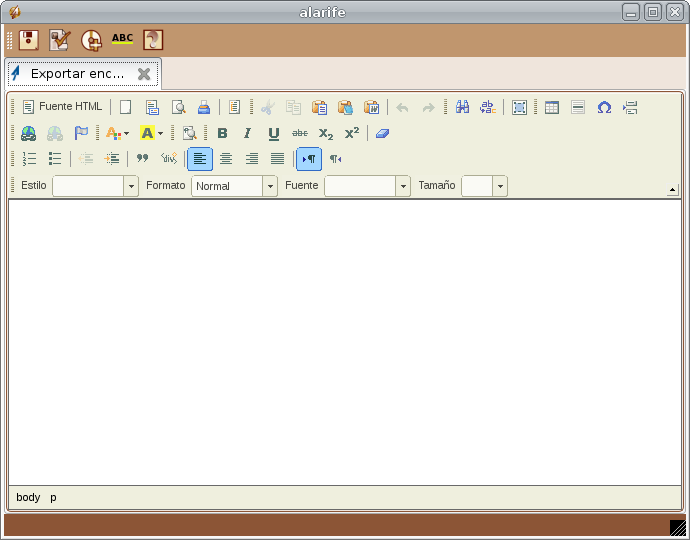Image resolution: width=690 pixels, height=540 pixels.
Task: Insert a table with the table icon
Action: pos(552,107)
